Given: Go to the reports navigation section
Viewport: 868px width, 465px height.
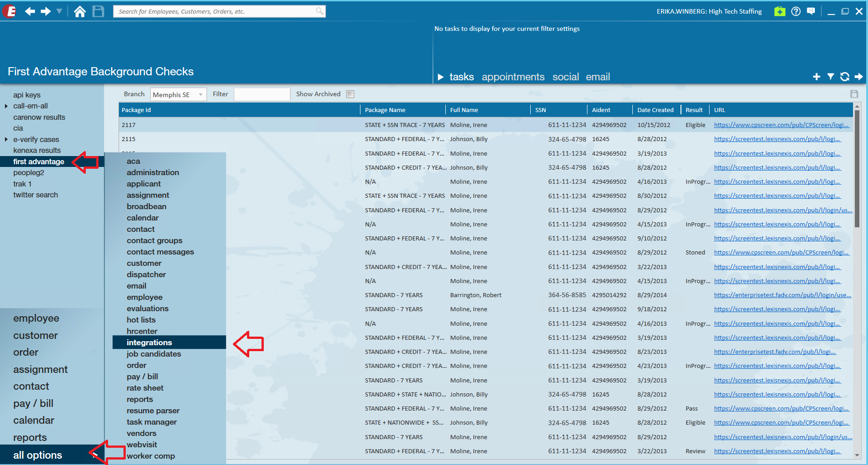Looking at the screenshot, I should click(x=30, y=437).
